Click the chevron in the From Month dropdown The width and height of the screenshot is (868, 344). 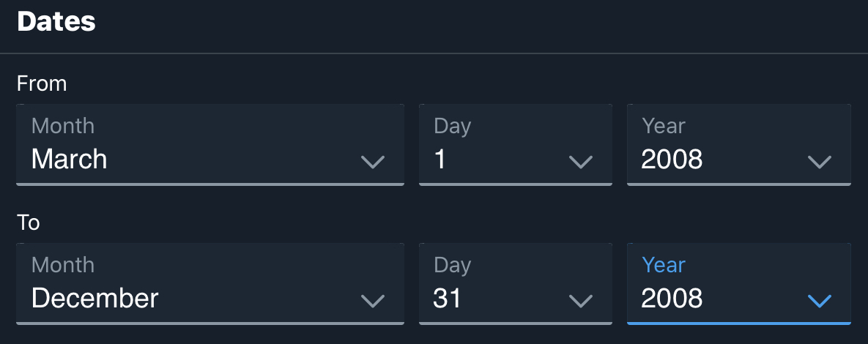click(x=373, y=162)
